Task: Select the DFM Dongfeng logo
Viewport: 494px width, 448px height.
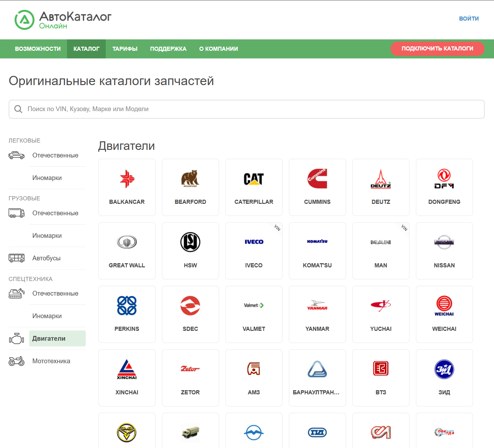Action: point(444,179)
